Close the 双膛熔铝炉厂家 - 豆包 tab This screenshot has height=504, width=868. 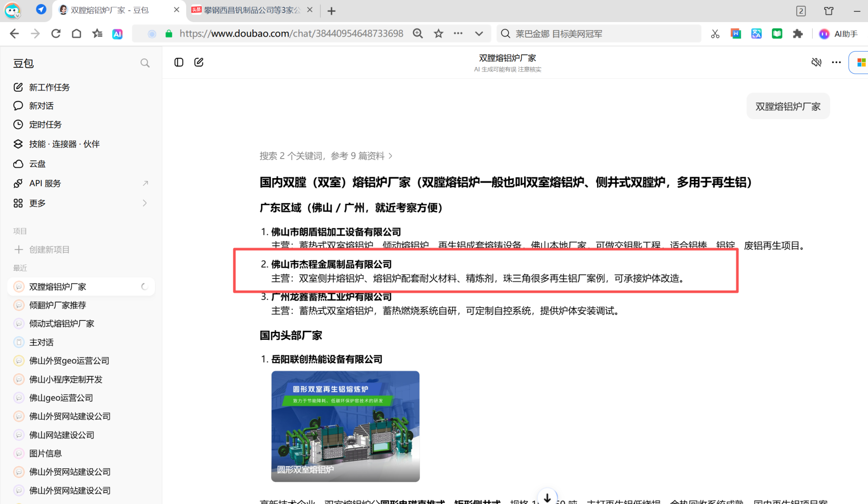click(x=176, y=10)
